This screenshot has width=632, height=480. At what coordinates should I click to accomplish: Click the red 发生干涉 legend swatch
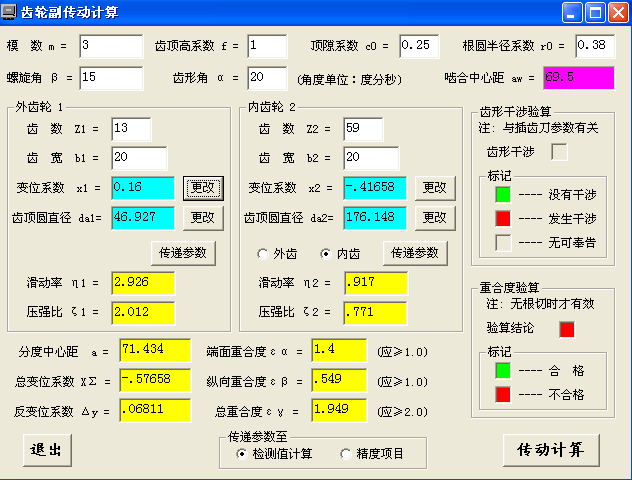(x=503, y=219)
